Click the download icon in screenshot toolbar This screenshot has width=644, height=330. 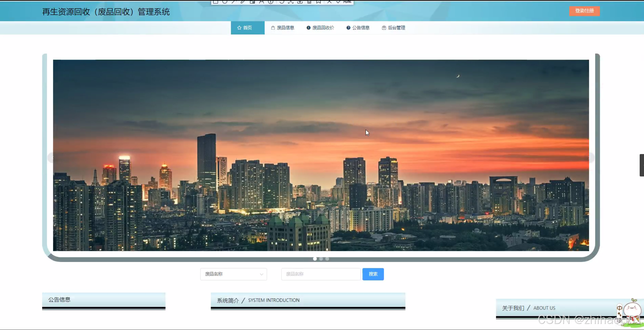pos(300,2)
